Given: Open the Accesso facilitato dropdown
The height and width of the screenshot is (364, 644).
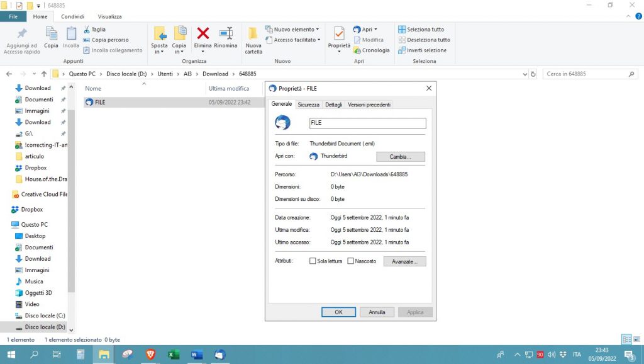Looking at the screenshot, I should point(297,40).
